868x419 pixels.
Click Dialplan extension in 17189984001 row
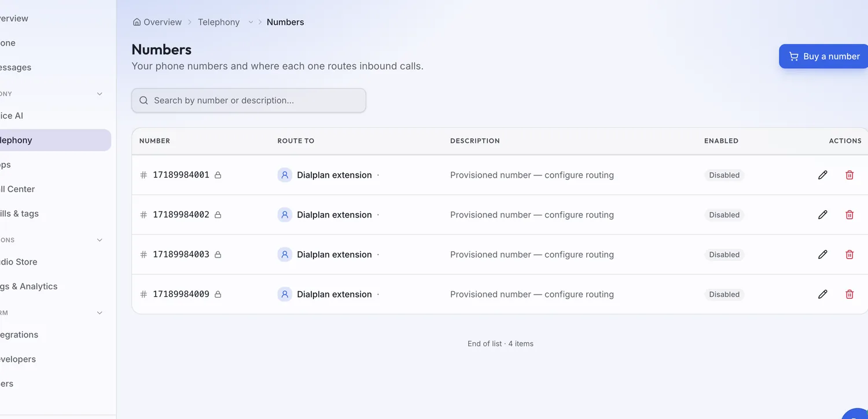click(x=334, y=175)
